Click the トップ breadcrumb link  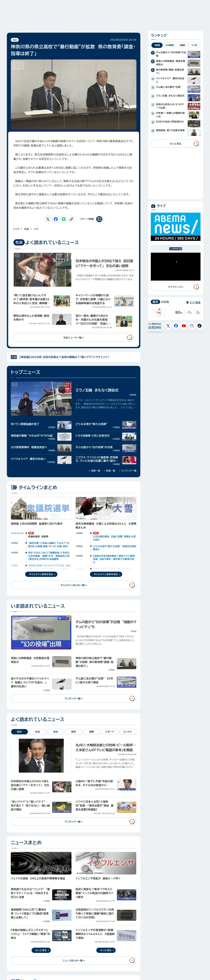(16, 229)
